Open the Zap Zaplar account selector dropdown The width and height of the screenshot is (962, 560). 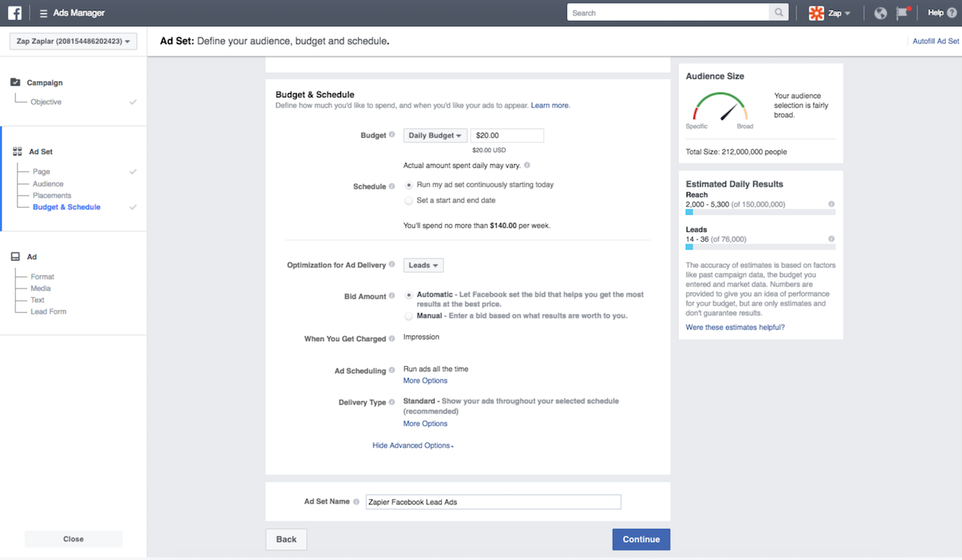tap(73, 41)
